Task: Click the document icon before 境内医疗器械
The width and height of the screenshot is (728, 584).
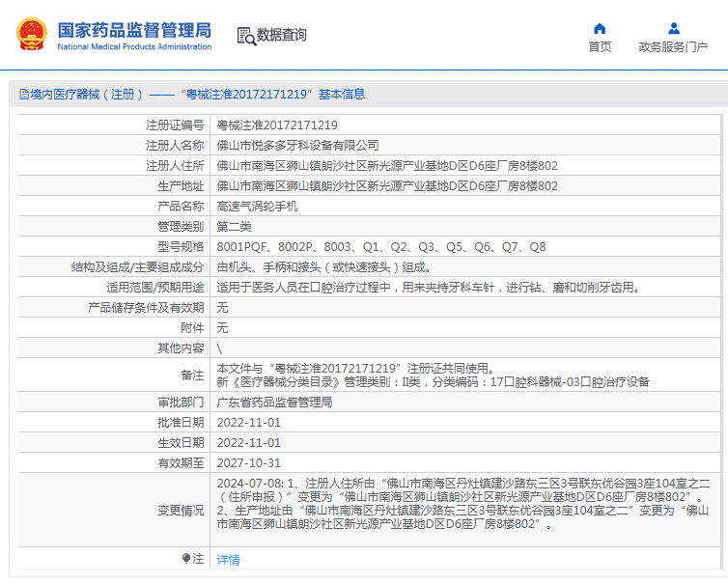Action: tap(24, 95)
